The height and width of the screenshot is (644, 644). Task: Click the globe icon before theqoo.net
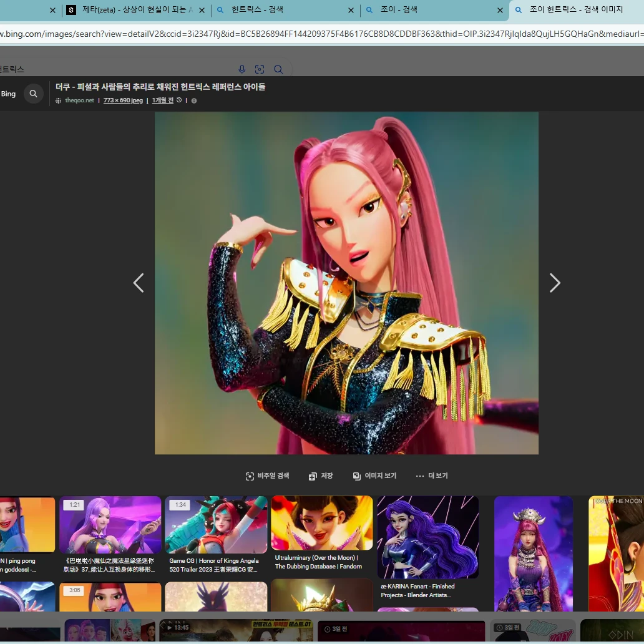coord(58,100)
